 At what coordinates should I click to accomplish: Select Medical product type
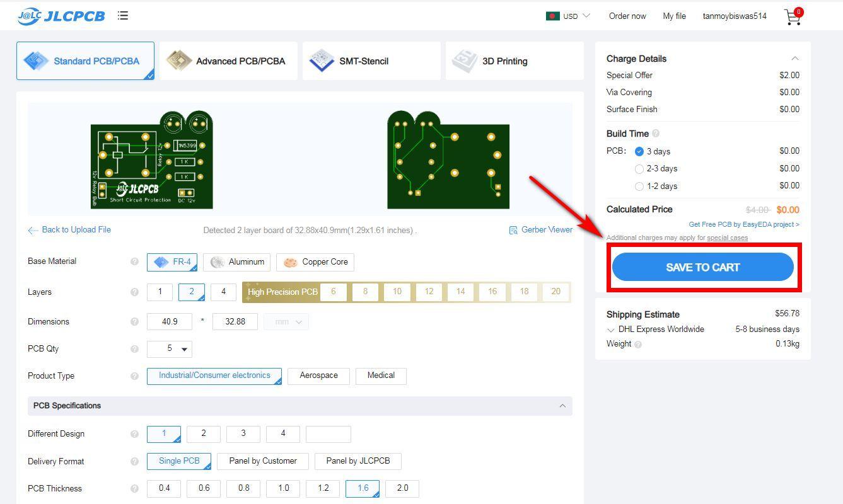[x=381, y=376]
